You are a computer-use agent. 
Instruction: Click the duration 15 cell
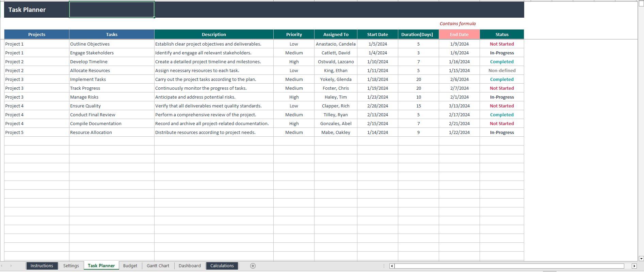click(418, 106)
